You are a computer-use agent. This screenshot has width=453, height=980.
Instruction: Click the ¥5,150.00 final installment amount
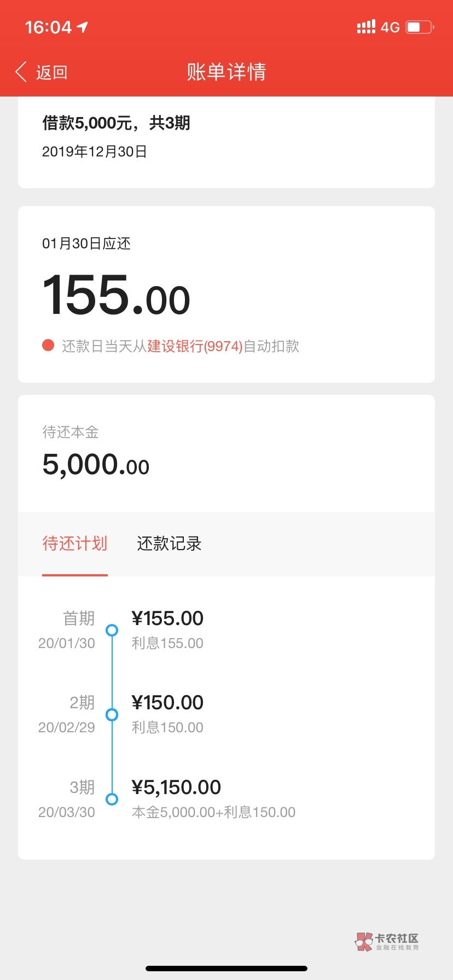176,787
